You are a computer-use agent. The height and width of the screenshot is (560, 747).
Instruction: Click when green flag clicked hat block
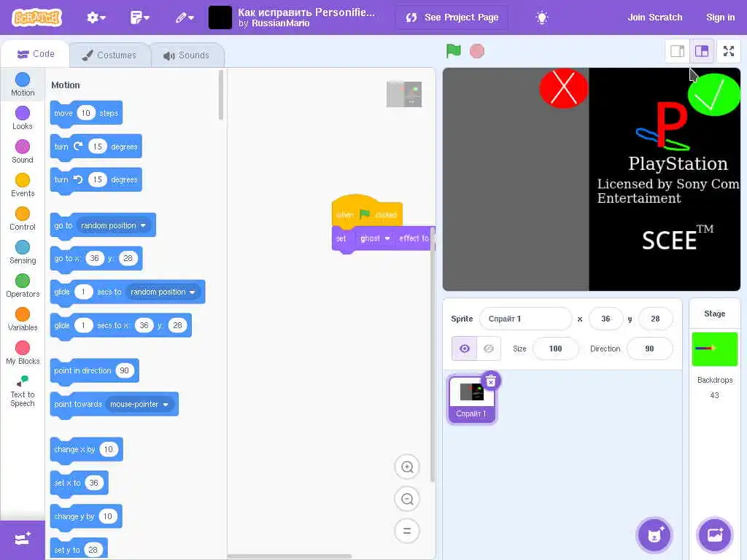367,211
